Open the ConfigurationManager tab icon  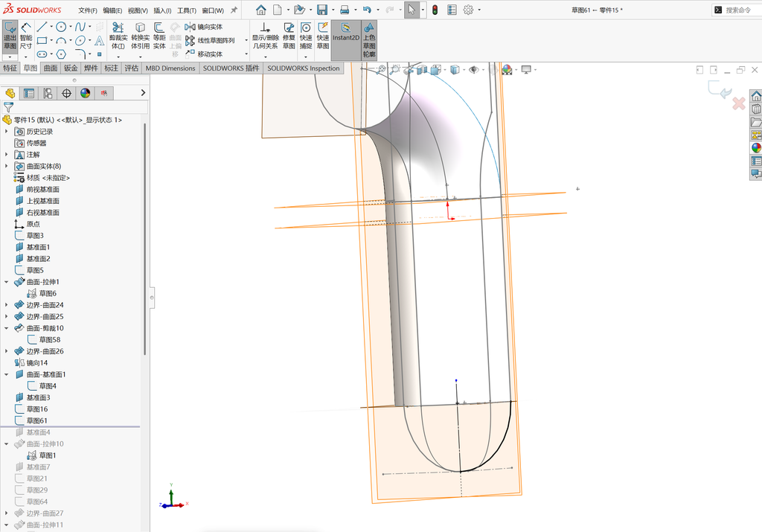coord(48,93)
